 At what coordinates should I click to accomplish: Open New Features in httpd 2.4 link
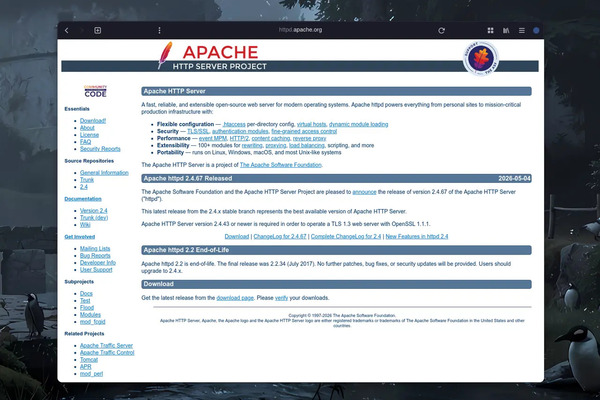[x=417, y=236]
